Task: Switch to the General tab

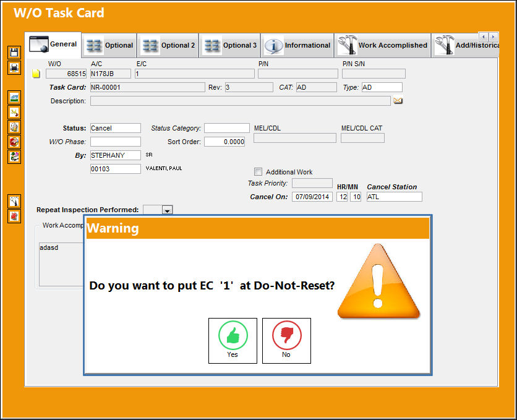Action: click(53, 45)
